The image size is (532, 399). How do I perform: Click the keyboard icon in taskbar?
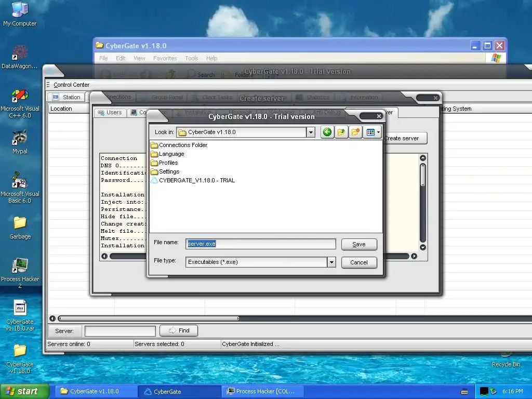point(464,392)
